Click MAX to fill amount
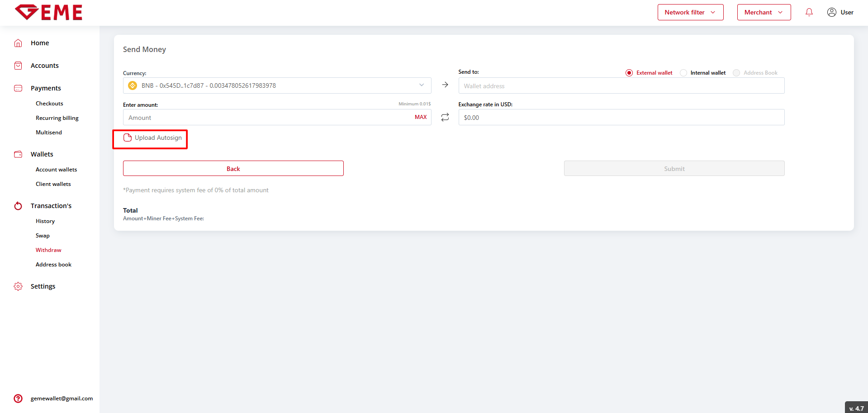The height and width of the screenshot is (413, 868). click(421, 117)
